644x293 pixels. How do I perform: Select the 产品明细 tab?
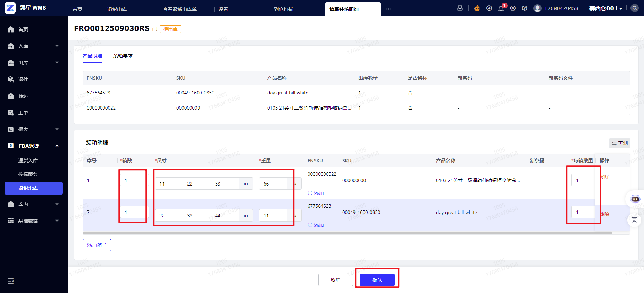point(92,56)
